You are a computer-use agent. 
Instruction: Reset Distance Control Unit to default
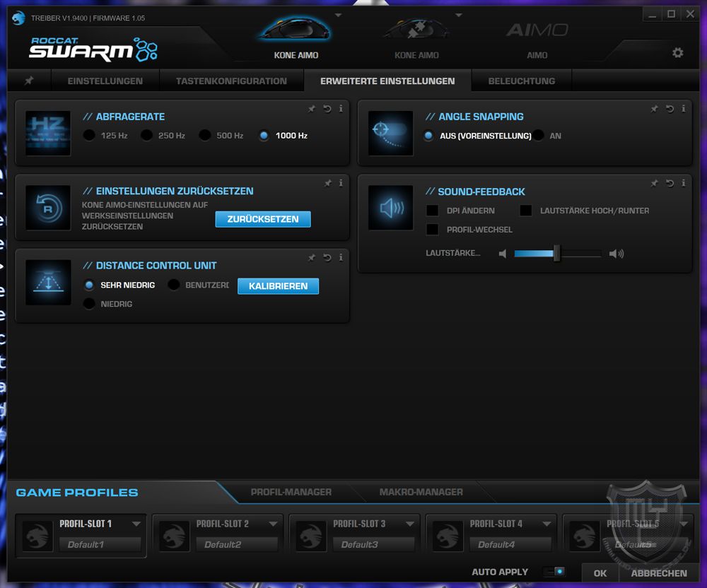point(327,258)
